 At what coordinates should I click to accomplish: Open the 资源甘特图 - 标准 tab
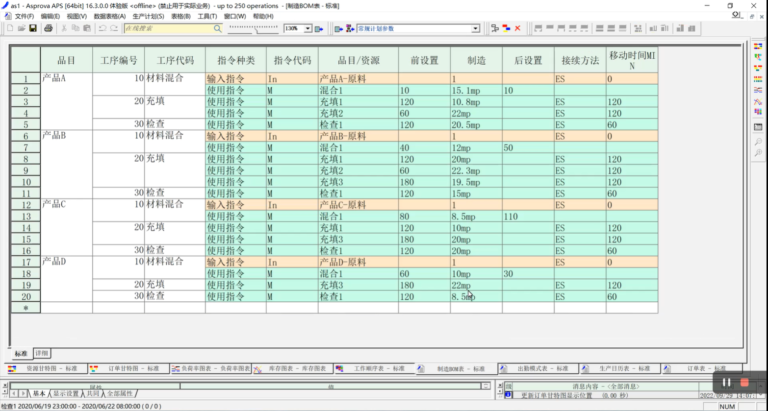[x=46, y=368]
